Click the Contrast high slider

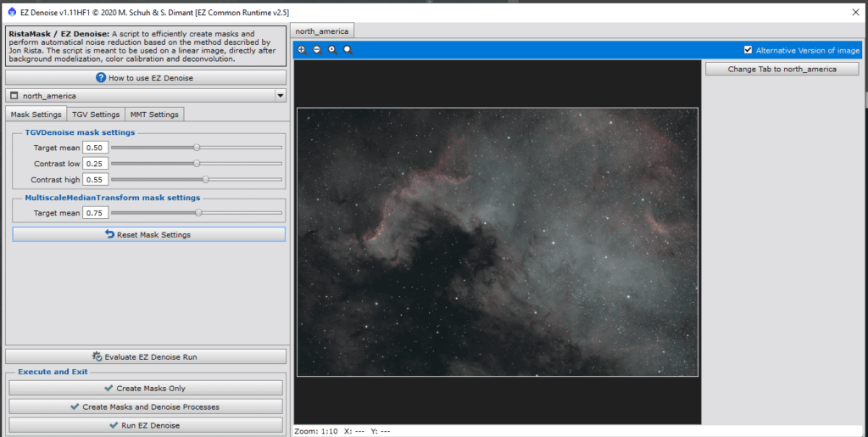(x=197, y=179)
